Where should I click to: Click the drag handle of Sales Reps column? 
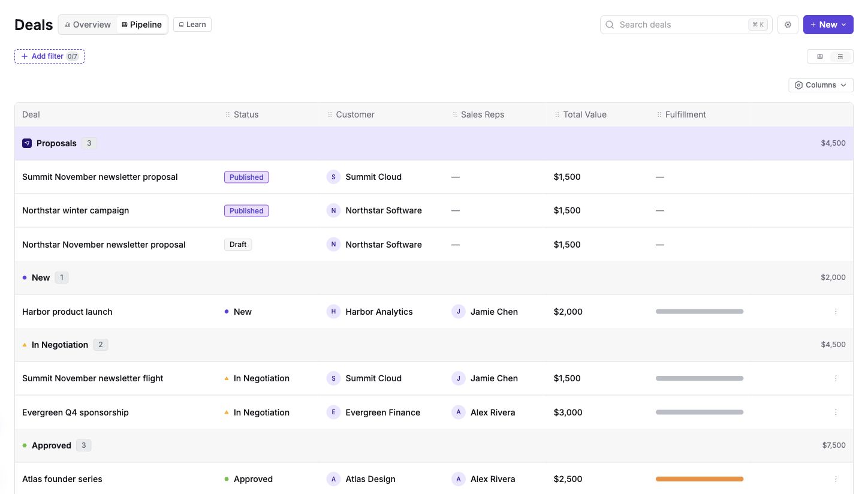(x=455, y=115)
